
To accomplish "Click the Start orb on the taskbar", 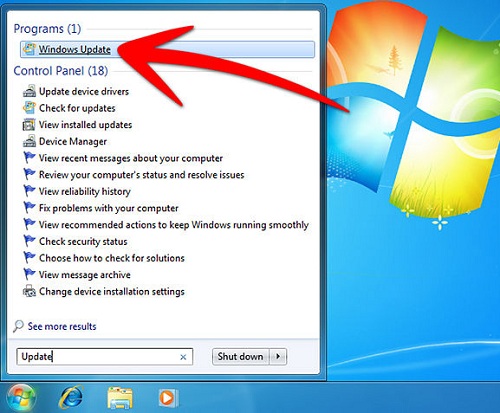I will [21, 398].
